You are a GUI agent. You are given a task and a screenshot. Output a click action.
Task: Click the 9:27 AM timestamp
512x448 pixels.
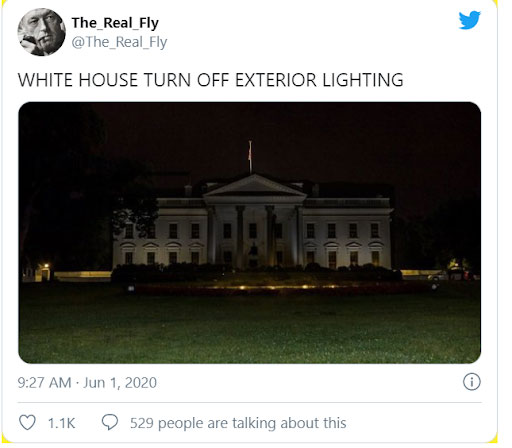[x=44, y=383]
